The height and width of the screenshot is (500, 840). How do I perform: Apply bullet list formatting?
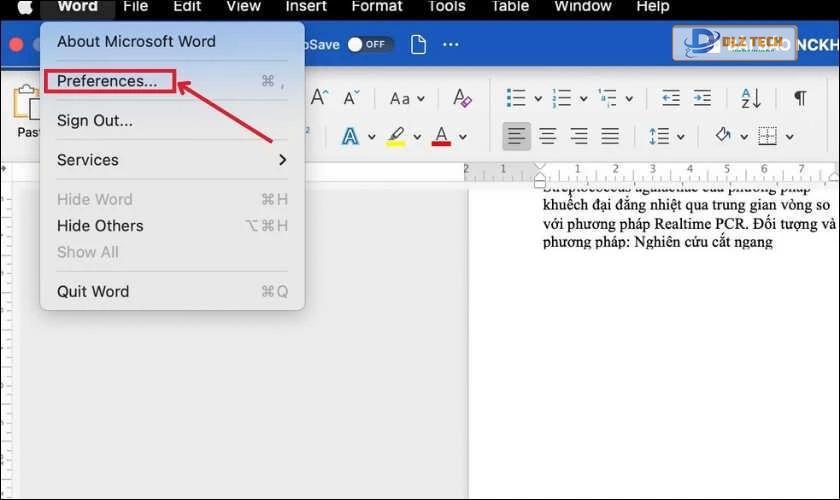pyautogui.click(x=516, y=98)
